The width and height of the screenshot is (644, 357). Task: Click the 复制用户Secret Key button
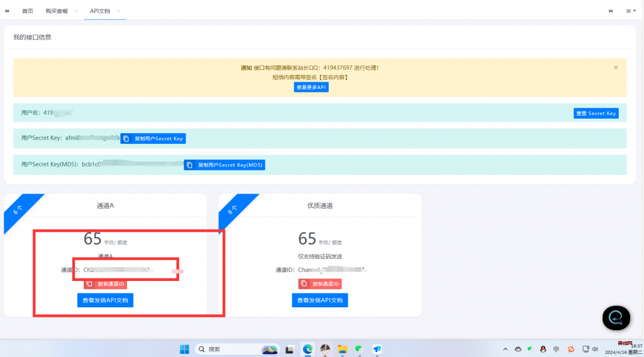pyautogui.click(x=153, y=138)
